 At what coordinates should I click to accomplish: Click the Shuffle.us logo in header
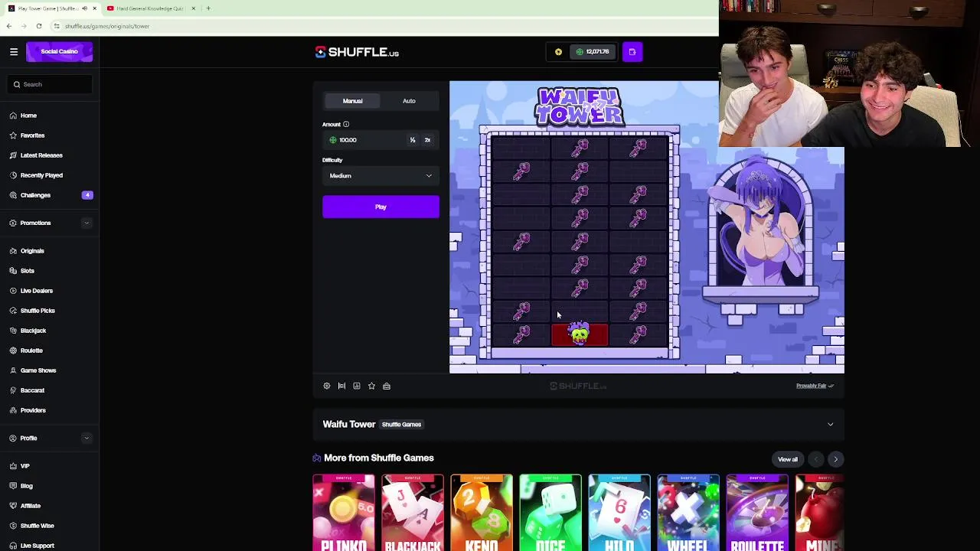click(x=357, y=52)
